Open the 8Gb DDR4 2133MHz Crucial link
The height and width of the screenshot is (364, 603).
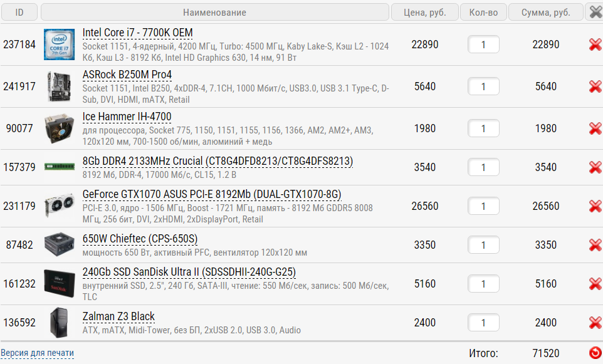[x=218, y=161]
